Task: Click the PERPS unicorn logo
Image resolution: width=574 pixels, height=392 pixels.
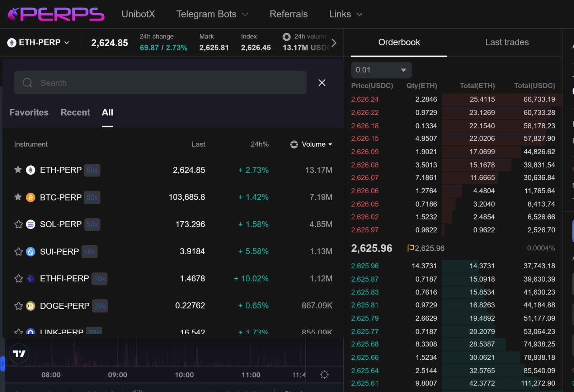Action: 56,14
